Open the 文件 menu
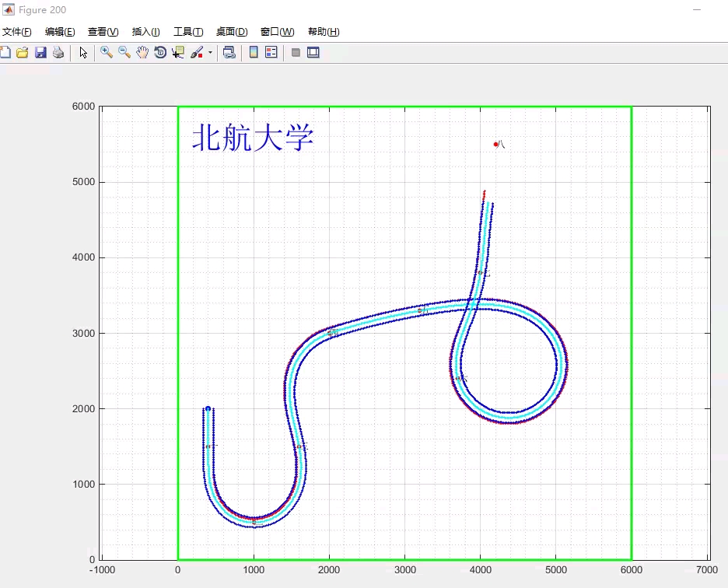 click(17, 32)
